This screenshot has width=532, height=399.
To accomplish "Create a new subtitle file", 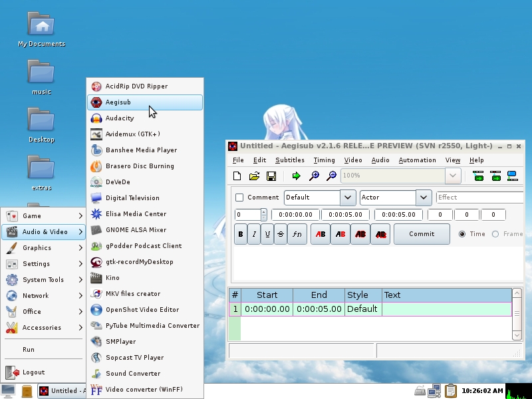I will click(x=237, y=176).
